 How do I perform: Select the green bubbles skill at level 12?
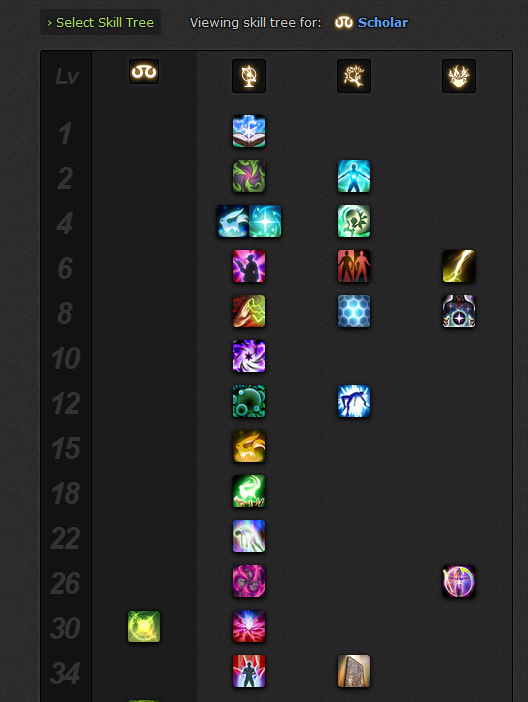249,401
